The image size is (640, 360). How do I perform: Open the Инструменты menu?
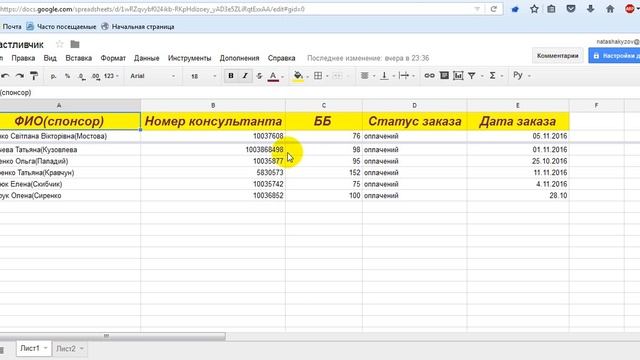pyautogui.click(x=189, y=58)
